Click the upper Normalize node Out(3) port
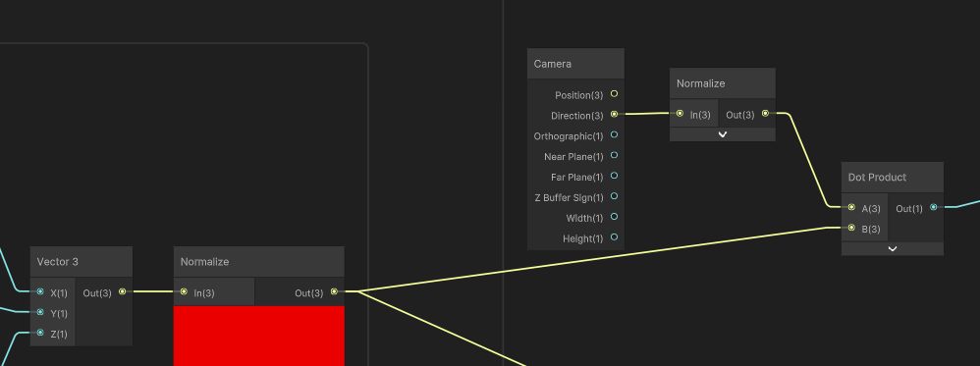The width and height of the screenshot is (980, 366). pyautogui.click(x=765, y=114)
